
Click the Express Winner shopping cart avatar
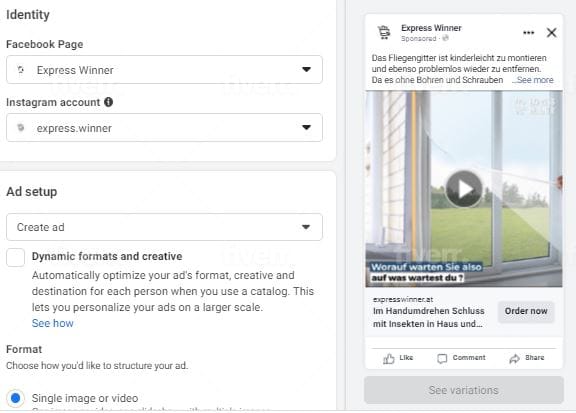click(x=384, y=32)
